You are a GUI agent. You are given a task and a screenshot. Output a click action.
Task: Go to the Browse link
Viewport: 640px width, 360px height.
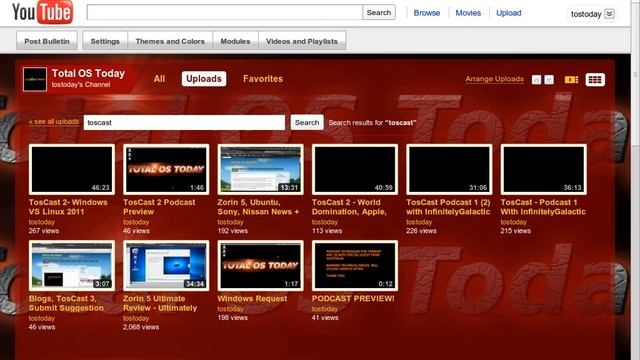427,13
